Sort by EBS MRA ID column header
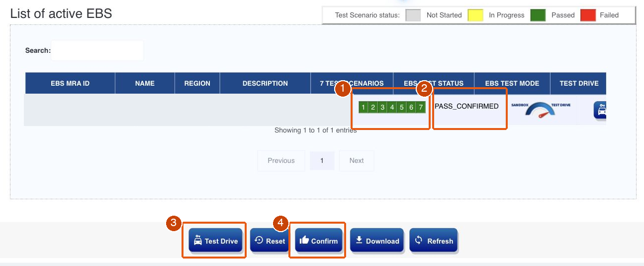Viewport: 644px width, 266px height. 70,83
